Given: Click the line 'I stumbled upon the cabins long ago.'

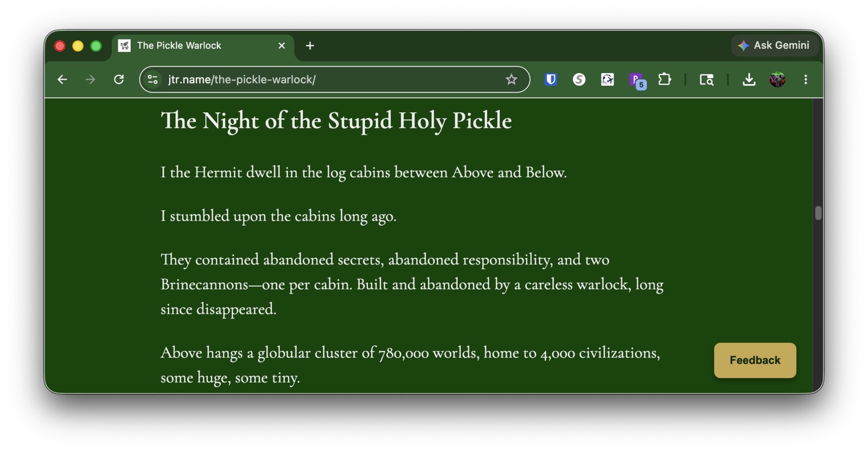Looking at the screenshot, I should 278,216.
